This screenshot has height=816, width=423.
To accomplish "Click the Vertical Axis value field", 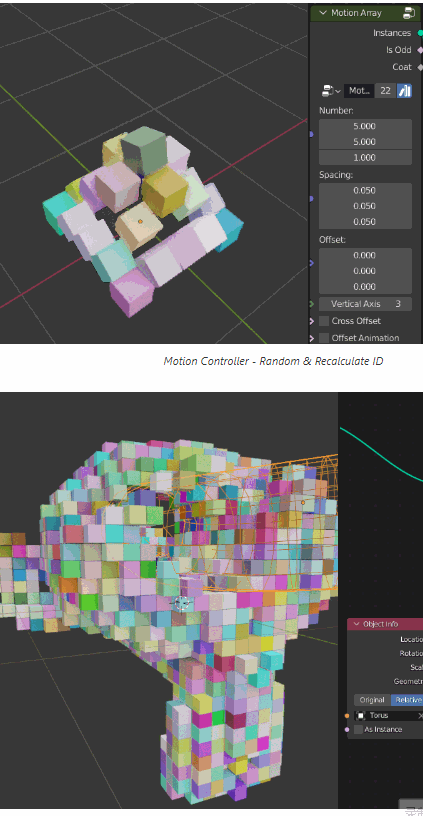I will 365,304.
